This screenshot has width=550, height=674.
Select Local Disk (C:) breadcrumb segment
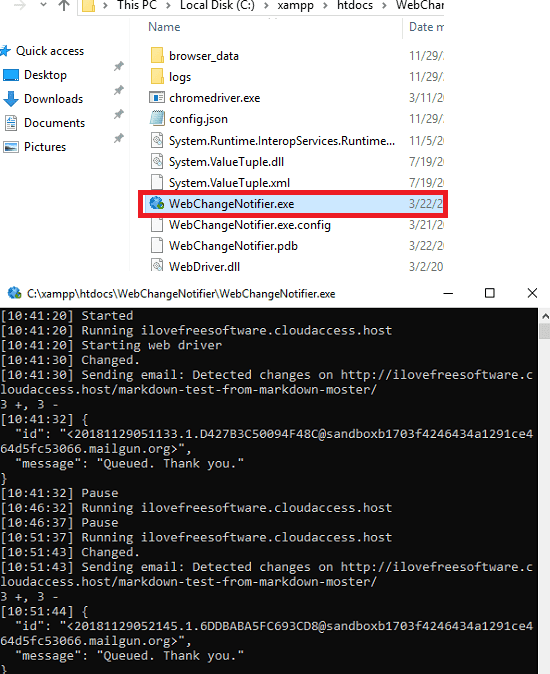click(x=217, y=5)
